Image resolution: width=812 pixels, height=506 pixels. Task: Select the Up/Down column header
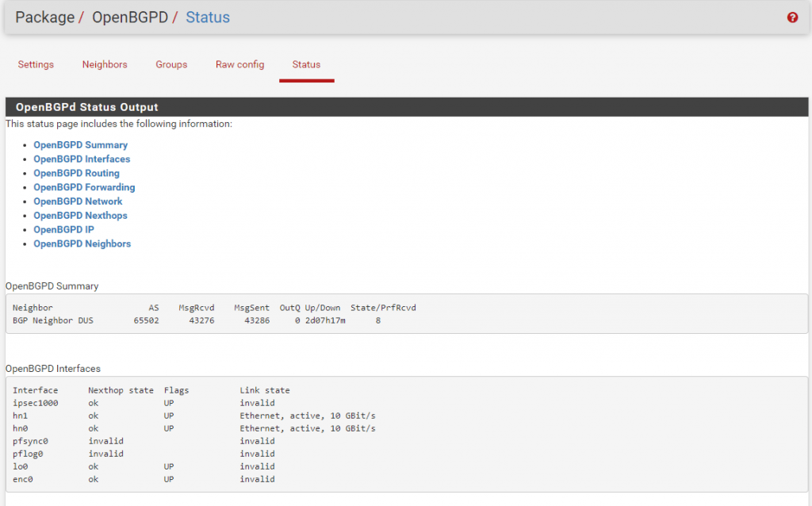(x=323, y=308)
